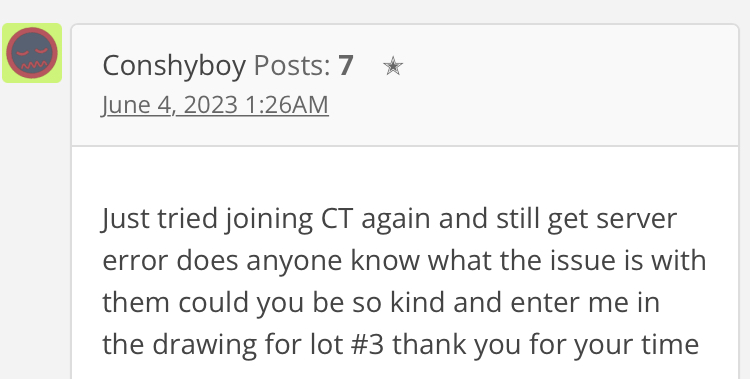Click the '#3' lot number text
The image size is (750, 379).
coord(367,345)
